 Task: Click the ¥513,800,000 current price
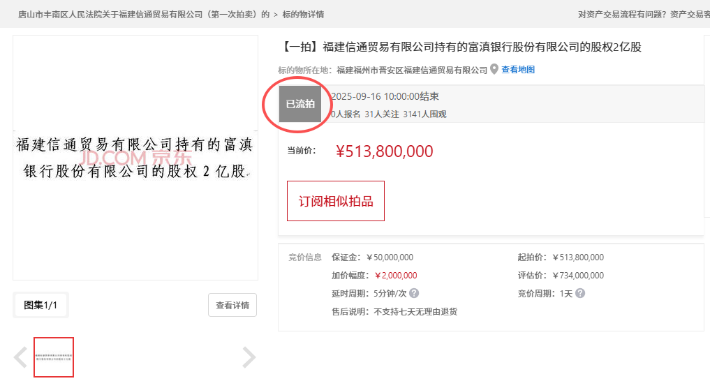click(x=384, y=151)
